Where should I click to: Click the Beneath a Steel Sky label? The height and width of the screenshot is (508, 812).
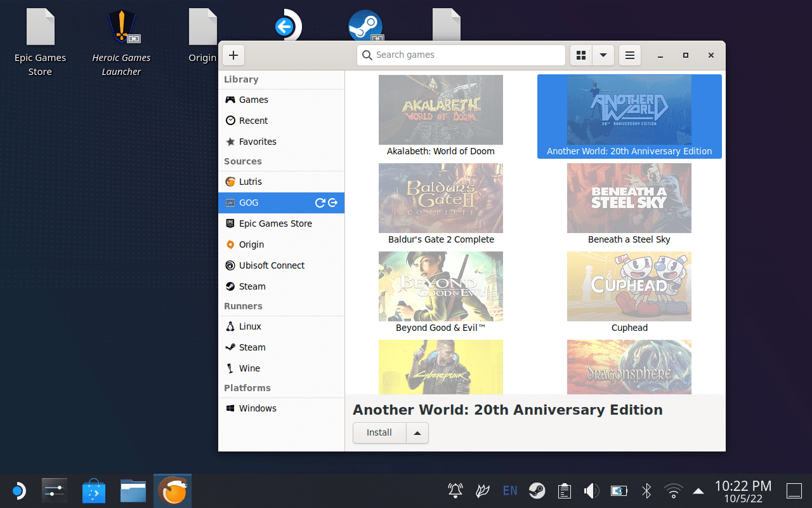point(629,239)
